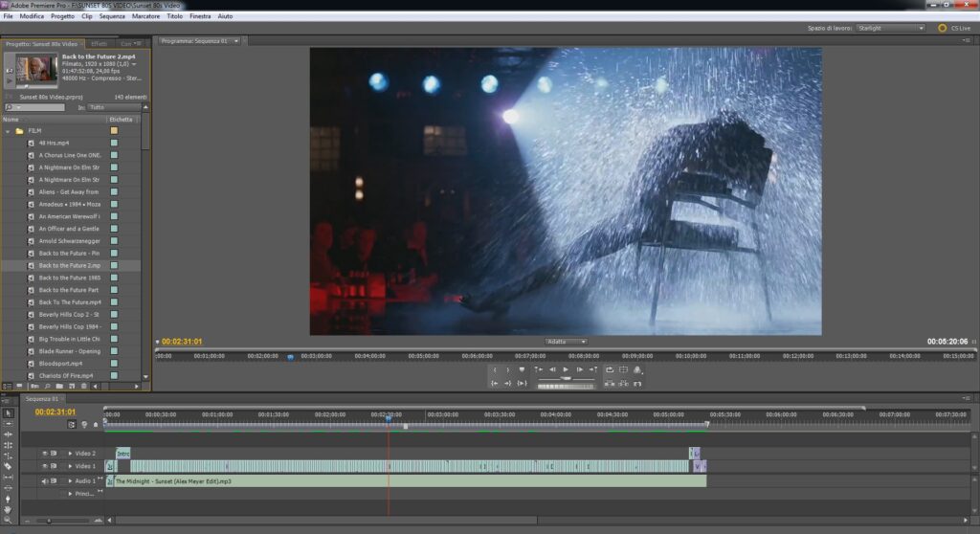
Task: Sort by the Etichetta column header
Action: 121,120
